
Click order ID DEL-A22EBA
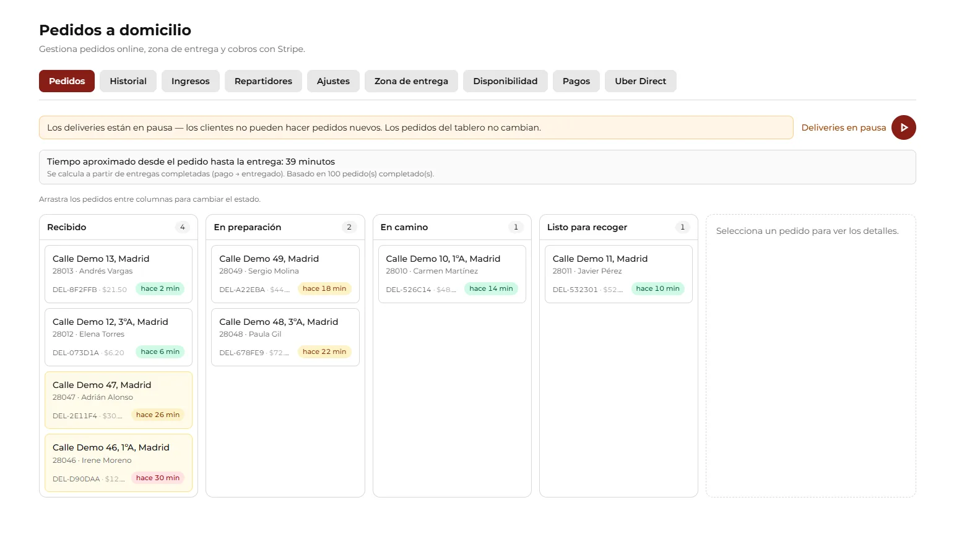242,290
